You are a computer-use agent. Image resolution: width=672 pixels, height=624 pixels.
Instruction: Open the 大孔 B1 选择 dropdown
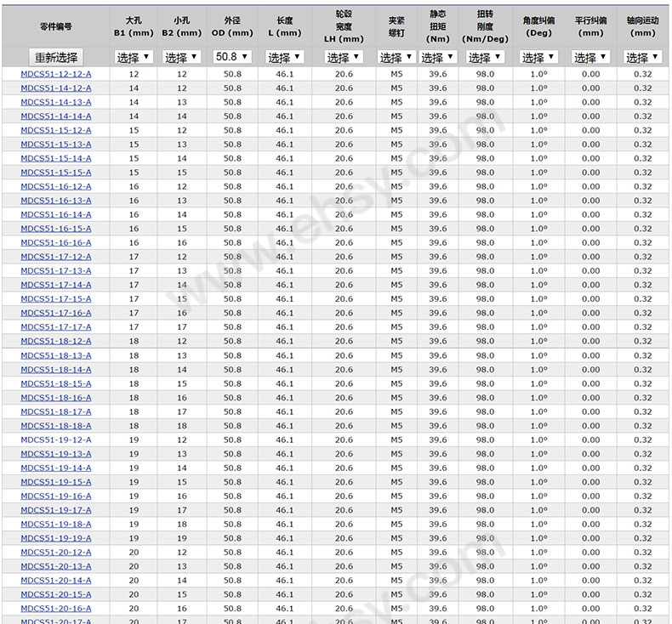pos(134,57)
